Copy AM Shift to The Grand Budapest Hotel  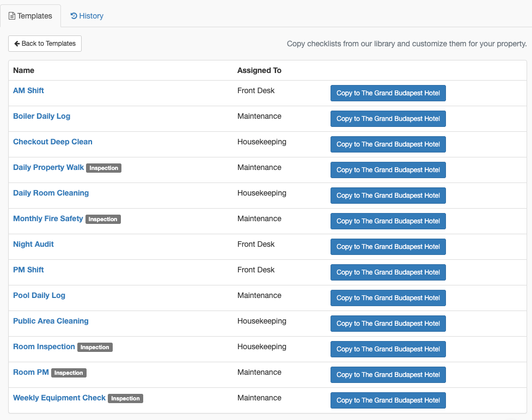point(388,93)
